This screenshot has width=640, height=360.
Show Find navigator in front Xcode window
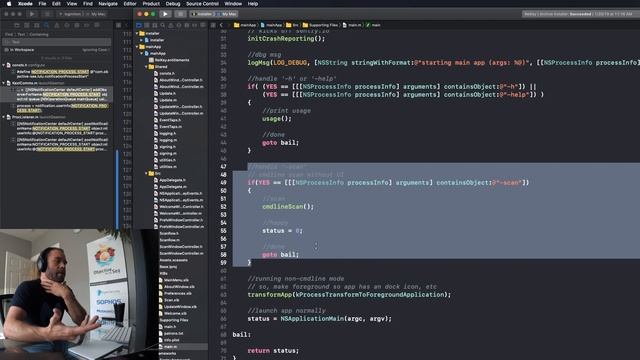162,25
